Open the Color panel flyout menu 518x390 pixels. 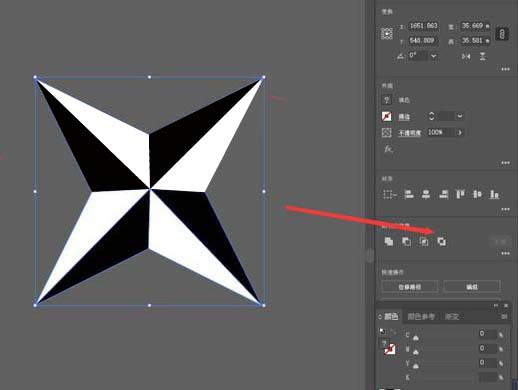(x=504, y=316)
